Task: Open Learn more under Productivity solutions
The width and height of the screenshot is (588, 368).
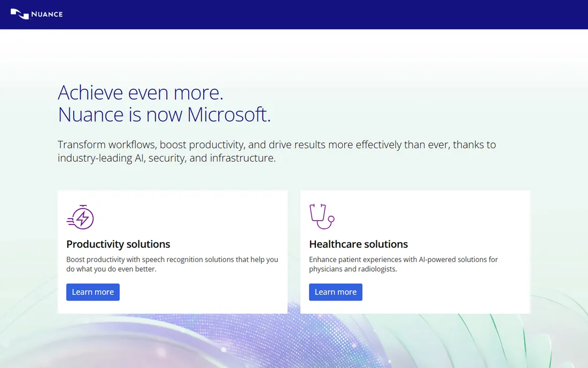Action: (93, 292)
